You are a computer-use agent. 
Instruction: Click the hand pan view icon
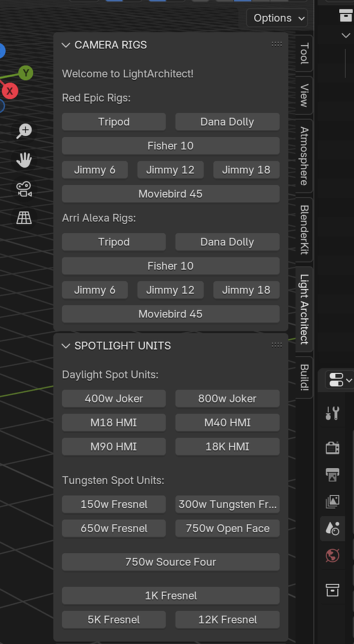click(24, 160)
